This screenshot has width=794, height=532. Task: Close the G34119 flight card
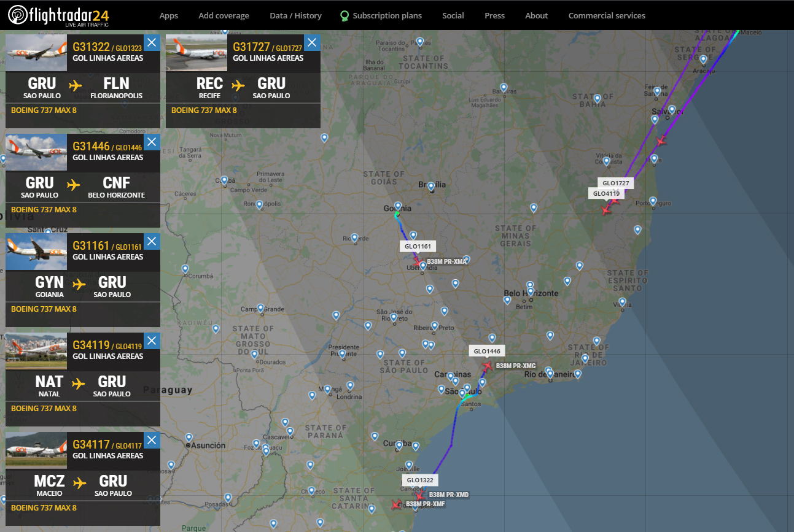(152, 341)
